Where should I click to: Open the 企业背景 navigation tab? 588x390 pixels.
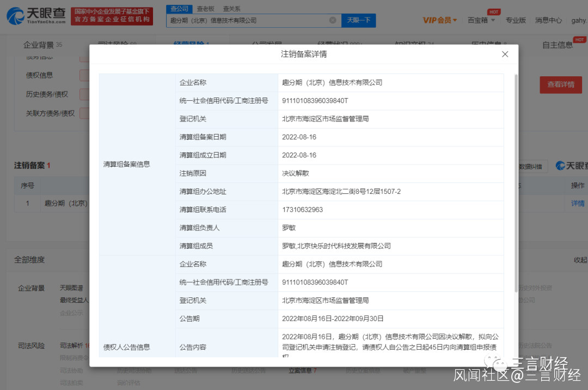[x=42, y=45]
